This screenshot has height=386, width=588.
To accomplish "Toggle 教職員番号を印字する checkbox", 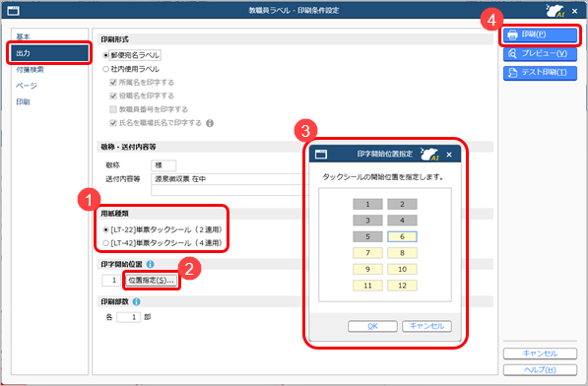I will (x=113, y=109).
